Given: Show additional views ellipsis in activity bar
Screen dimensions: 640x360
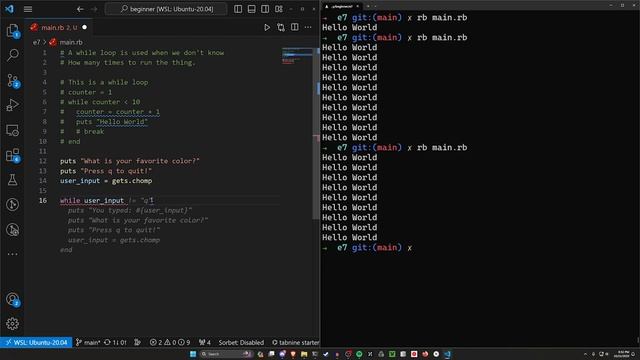Looking at the screenshot, I should tap(12, 254).
